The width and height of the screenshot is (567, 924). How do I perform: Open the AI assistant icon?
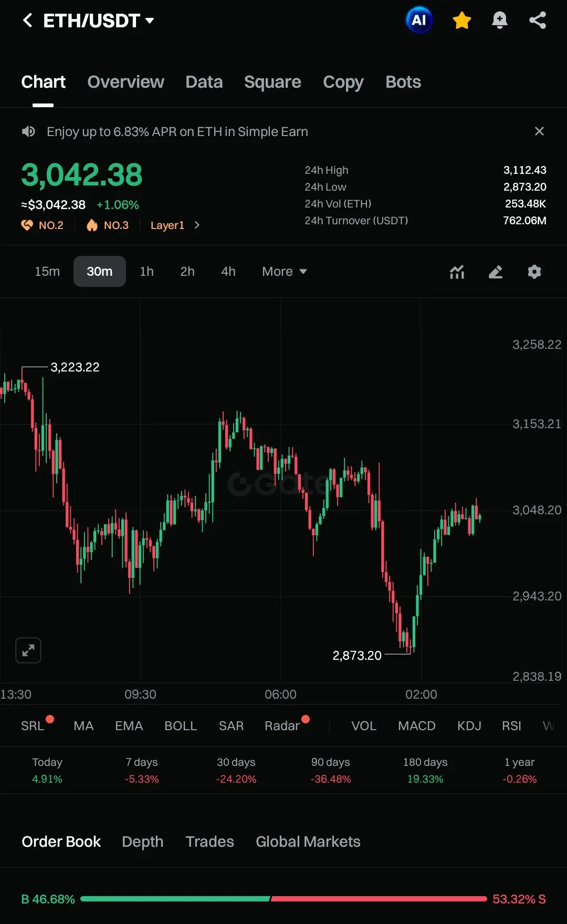point(418,20)
